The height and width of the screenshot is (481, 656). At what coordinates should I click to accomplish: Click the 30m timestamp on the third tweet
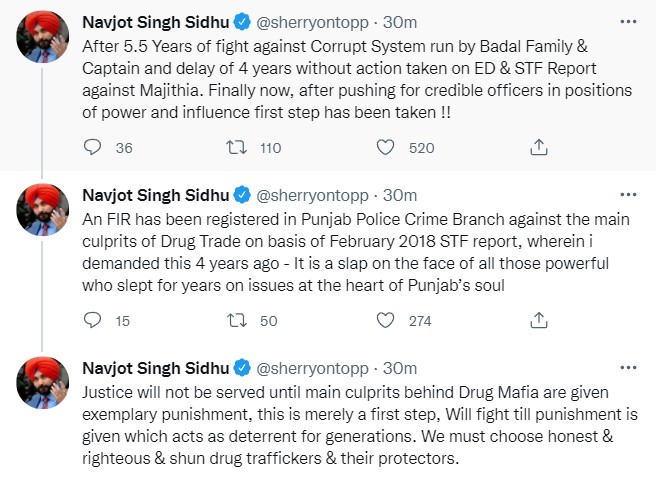[400, 366]
